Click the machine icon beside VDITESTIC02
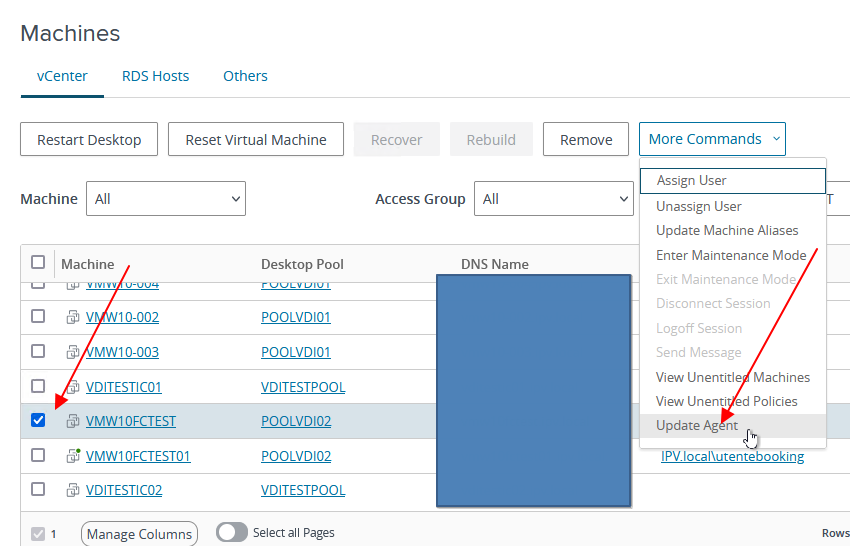 point(73,490)
